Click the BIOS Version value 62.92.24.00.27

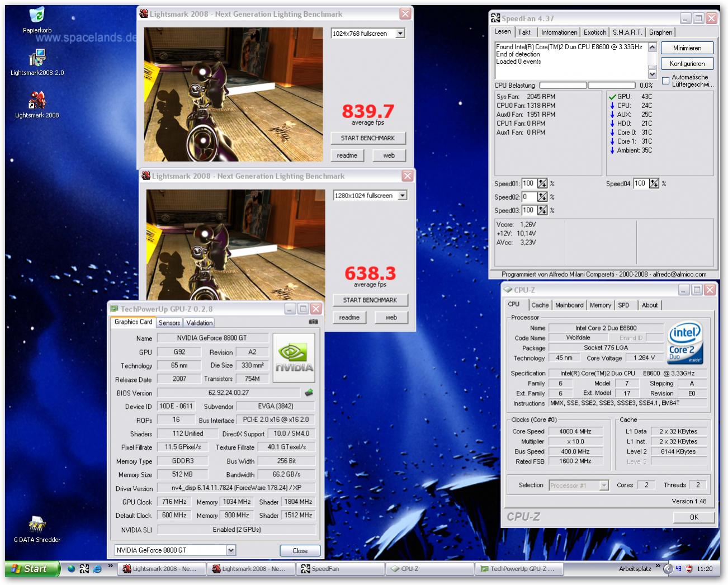229,393
